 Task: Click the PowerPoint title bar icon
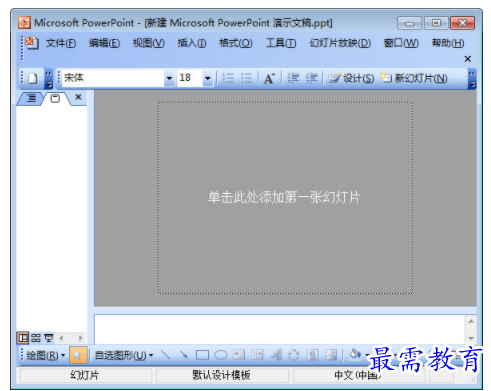[x=24, y=23]
